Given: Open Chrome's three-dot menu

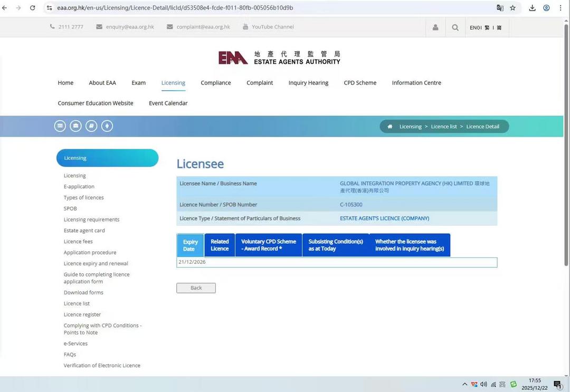Looking at the screenshot, I should click(560, 8).
